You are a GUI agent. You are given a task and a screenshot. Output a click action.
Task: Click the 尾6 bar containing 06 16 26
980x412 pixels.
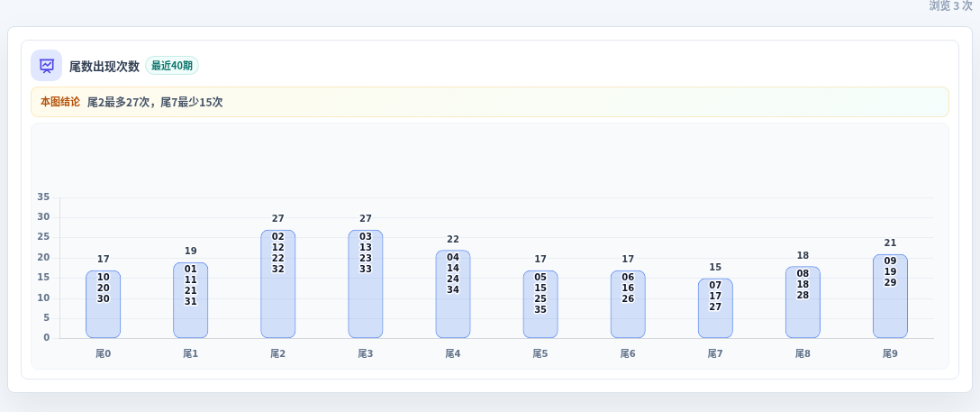point(628,305)
